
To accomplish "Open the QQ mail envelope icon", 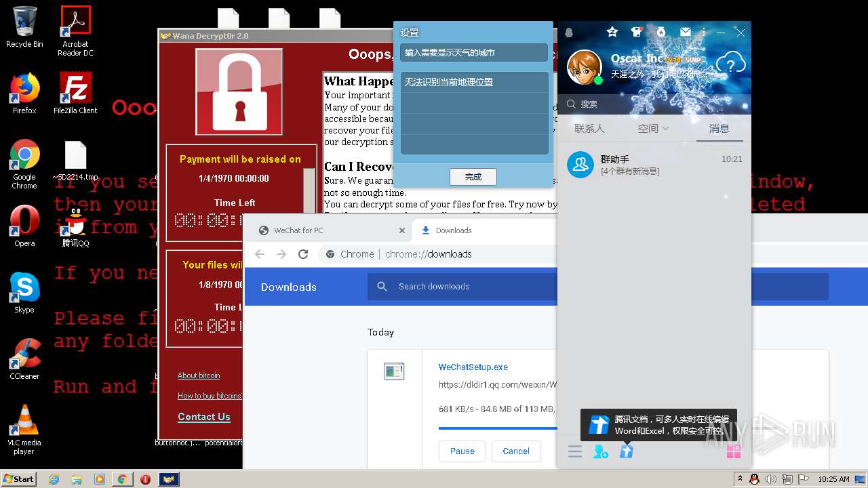I will coord(686,32).
